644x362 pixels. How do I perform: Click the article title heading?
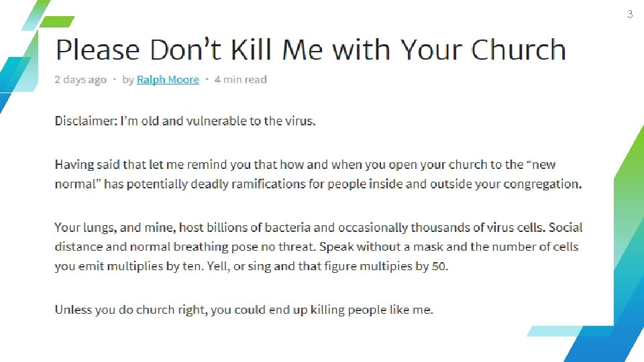[310, 50]
